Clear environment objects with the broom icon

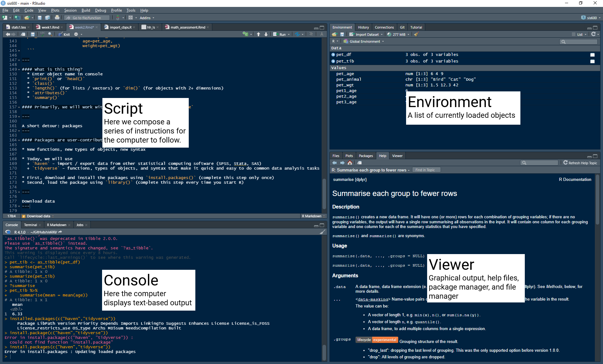tap(416, 34)
